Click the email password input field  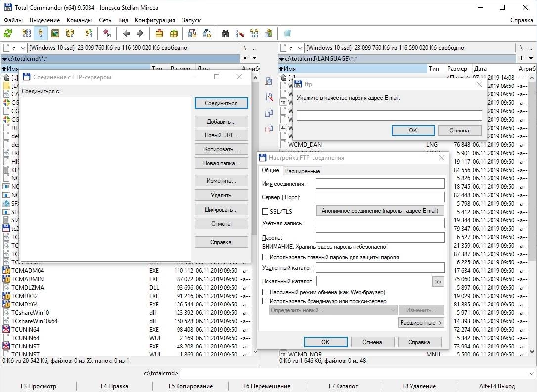tap(389, 115)
